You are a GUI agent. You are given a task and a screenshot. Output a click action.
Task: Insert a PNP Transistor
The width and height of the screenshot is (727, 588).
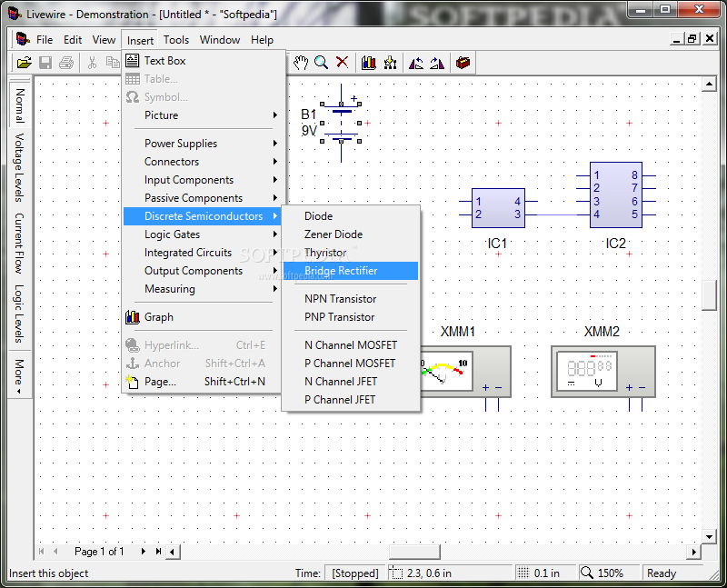tap(351, 317)
